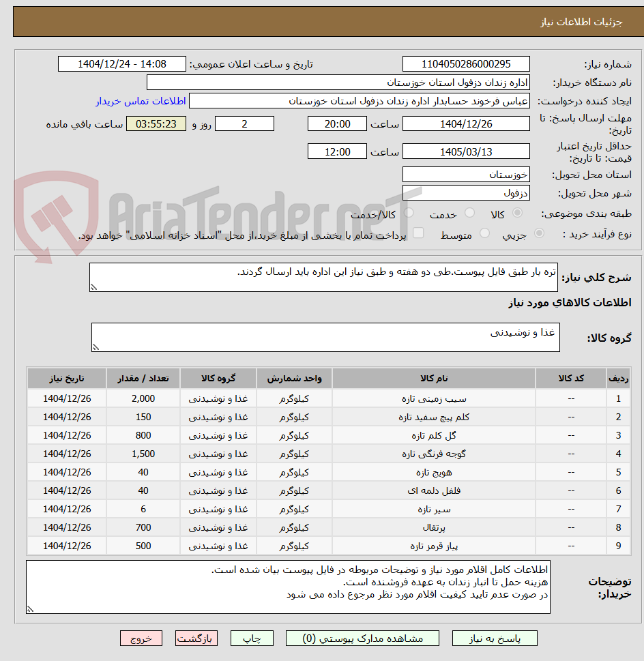Select row کلم پیچ سفید تازه
Image resolution: width=644 pixels, height=661 pixels.
pyautogui.click(x=329, y=417)
